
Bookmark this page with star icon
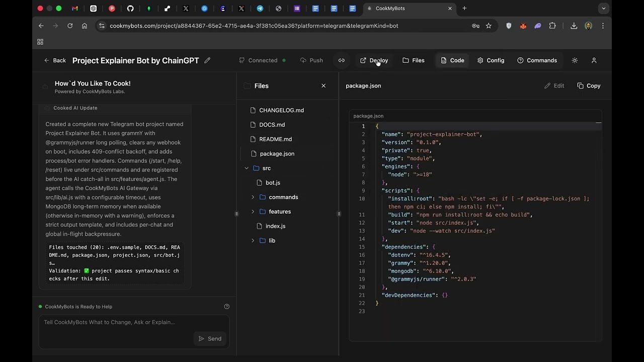489,26
